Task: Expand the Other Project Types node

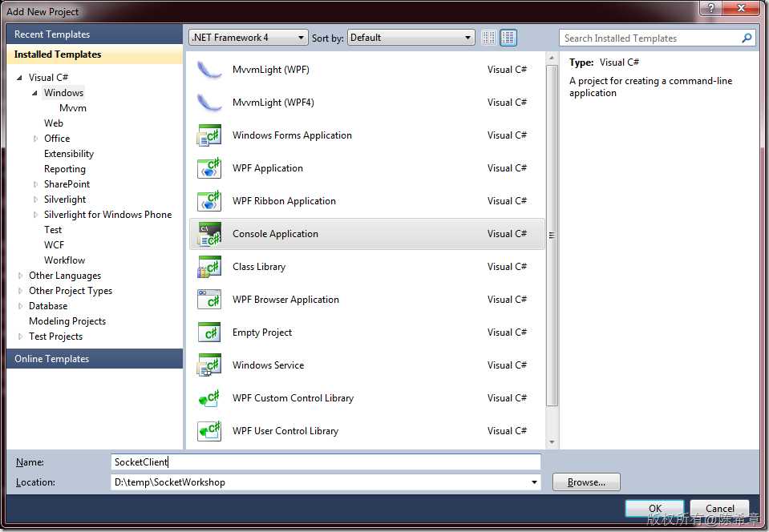Action: tap(20, 291)
